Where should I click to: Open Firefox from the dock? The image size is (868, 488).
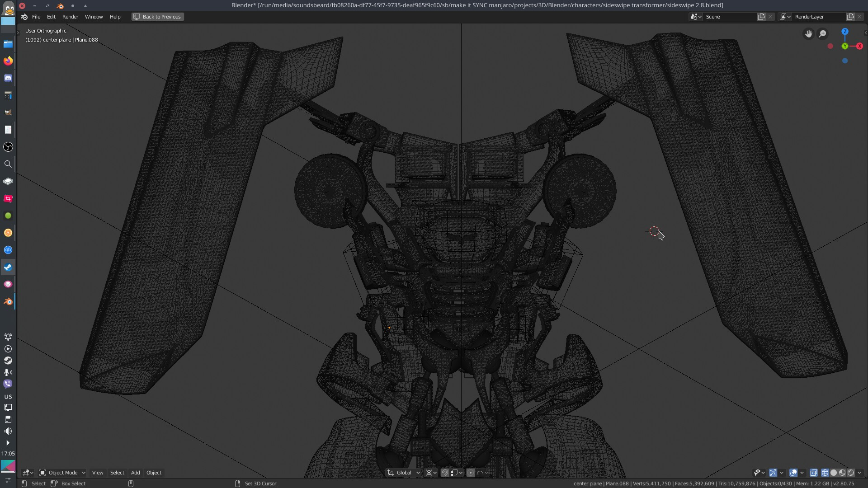click(x=8, y=61)
